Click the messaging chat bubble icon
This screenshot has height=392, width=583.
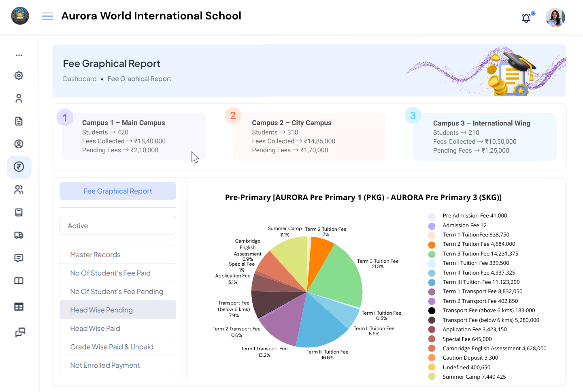19,258
